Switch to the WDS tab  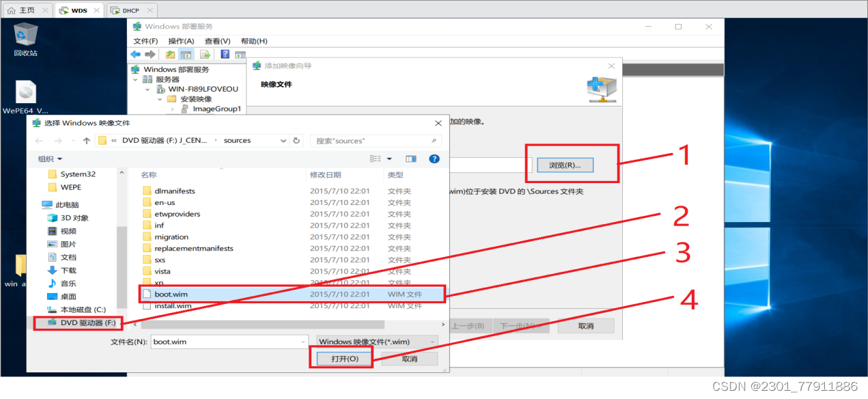(x=78, y=10)
